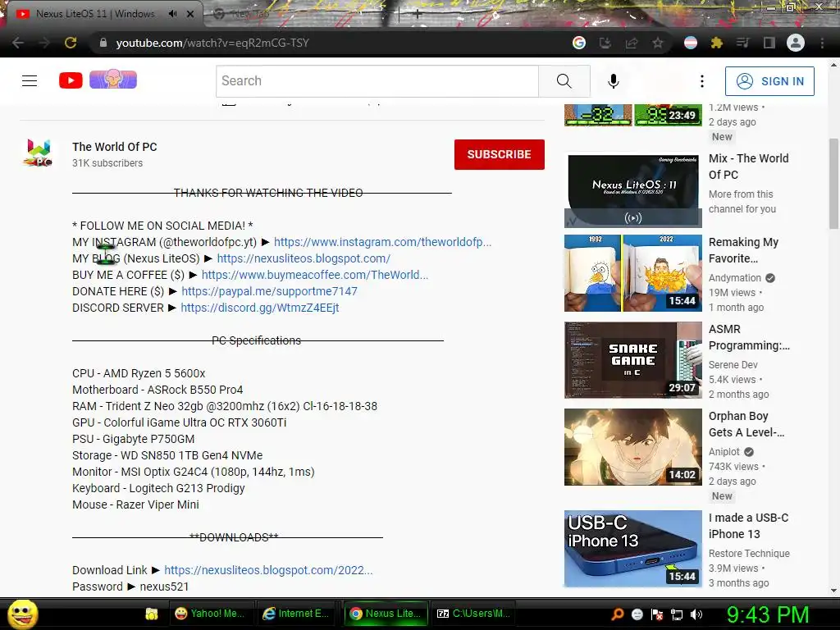
Task: Click the striped round extension icon
Action: (x=691, y=43)
